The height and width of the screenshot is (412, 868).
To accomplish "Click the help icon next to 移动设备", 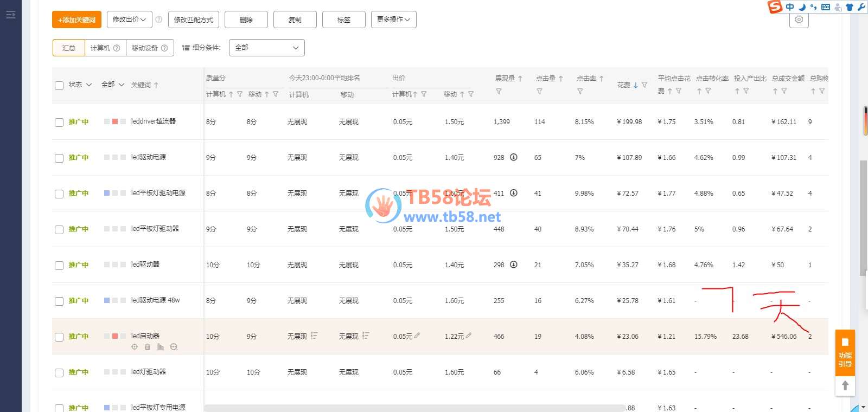I will (164, 48).
